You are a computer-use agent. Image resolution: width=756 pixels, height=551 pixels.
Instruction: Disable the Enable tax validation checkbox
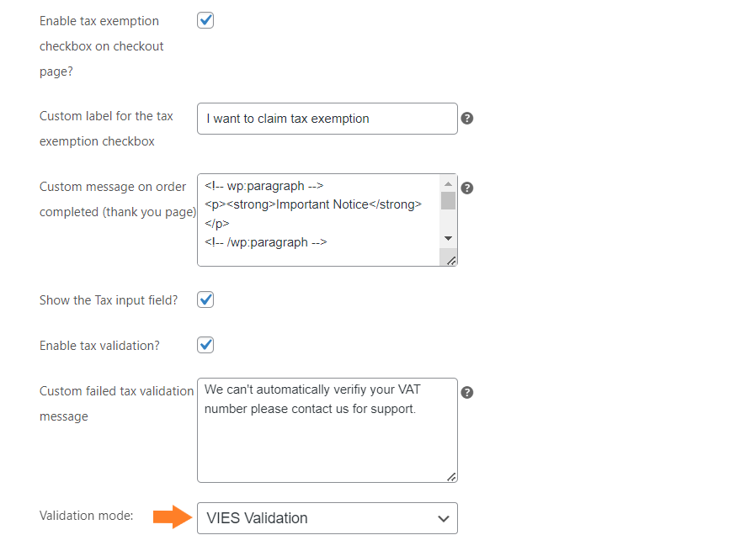pos(205,345)
